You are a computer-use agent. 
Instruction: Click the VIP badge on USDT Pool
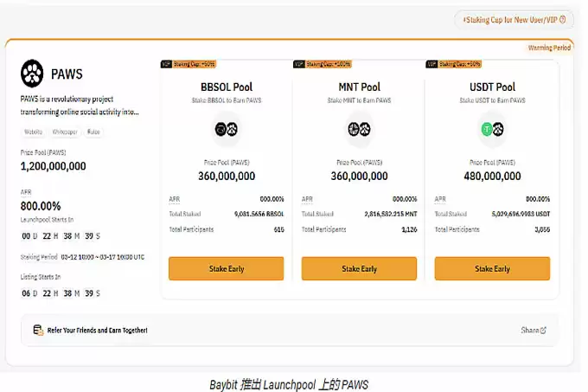pyautogui.click(x=431, y=64)
